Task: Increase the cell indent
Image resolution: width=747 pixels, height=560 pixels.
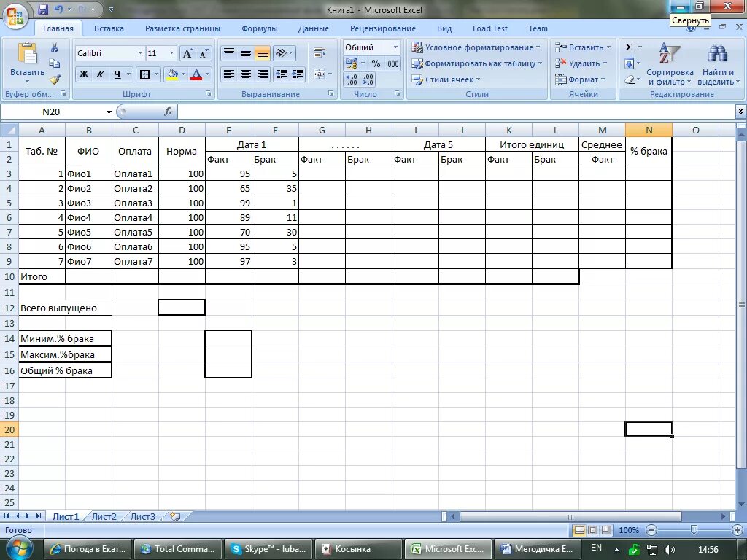Action: click(x=298, y=74)
